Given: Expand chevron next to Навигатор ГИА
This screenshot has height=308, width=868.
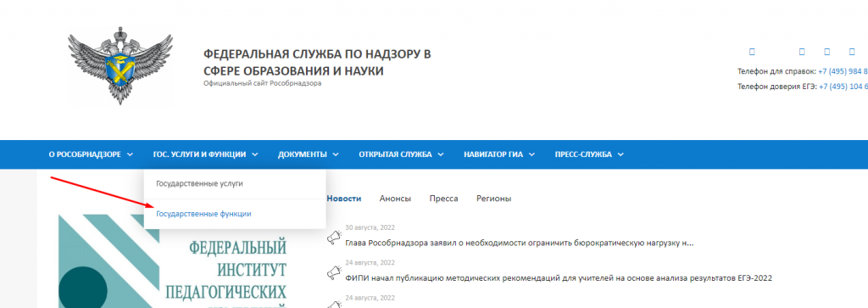Looking at the screenshot, I should pyautogui.click(x=531, y=155).
